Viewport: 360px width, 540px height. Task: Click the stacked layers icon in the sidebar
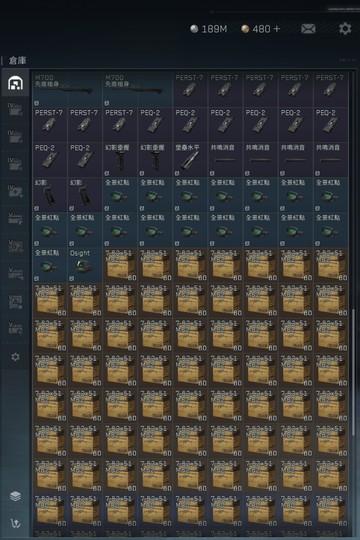click(15, 496)
